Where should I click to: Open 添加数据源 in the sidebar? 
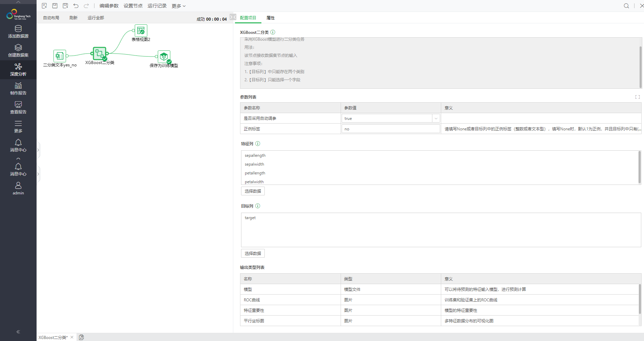click(18, 32)
